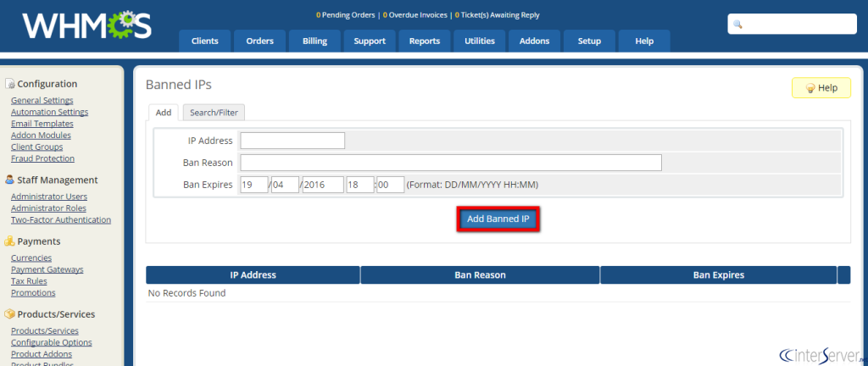Image resolution: width=868 pixels, height=366 pixels.
Task: Open Payment Gateways link
Action: click(47, 269)
